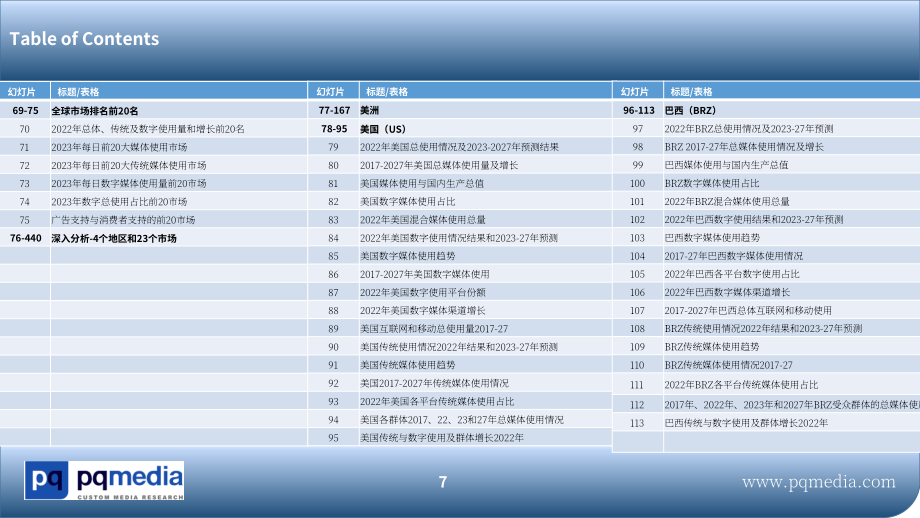
Task: Select '2022年巴西数字媒体渠道增长' entry
Action: [x=727, y=292]
